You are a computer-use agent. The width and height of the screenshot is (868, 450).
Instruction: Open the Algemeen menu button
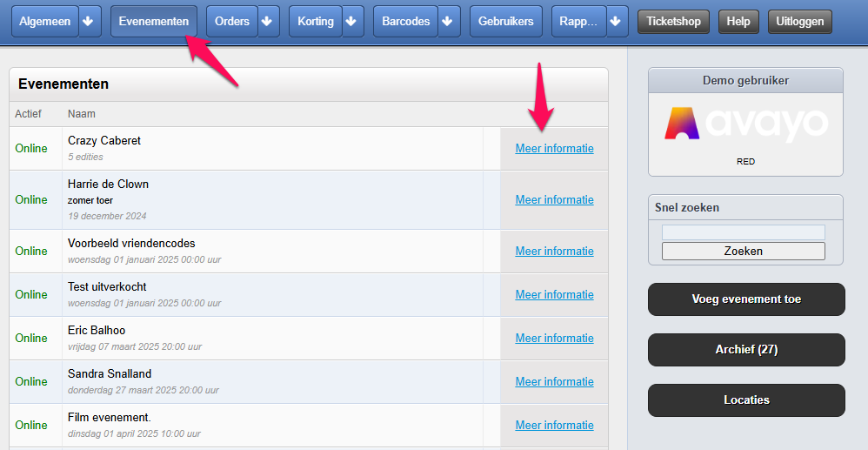point(45,22)
